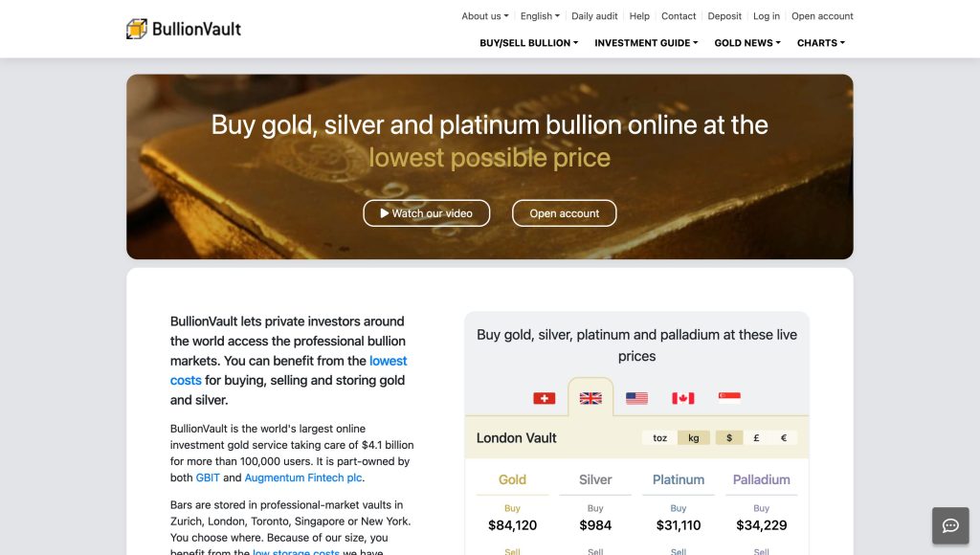Select the United Kingdom flag vault tab

point(590,398)
